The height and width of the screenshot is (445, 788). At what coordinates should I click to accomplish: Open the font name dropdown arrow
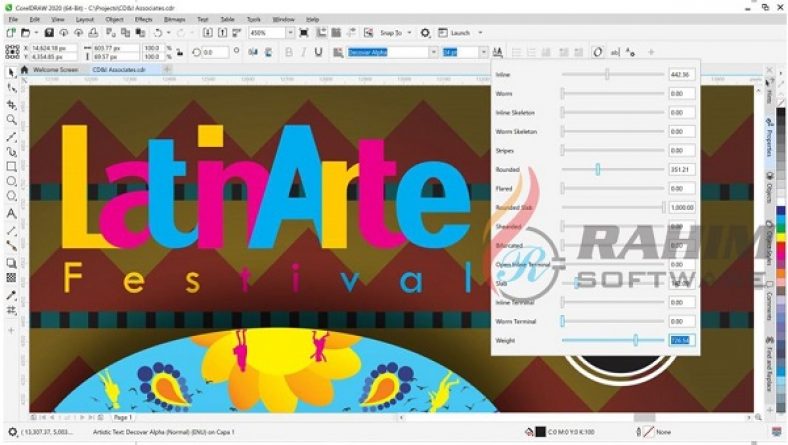tap(433, 52)
